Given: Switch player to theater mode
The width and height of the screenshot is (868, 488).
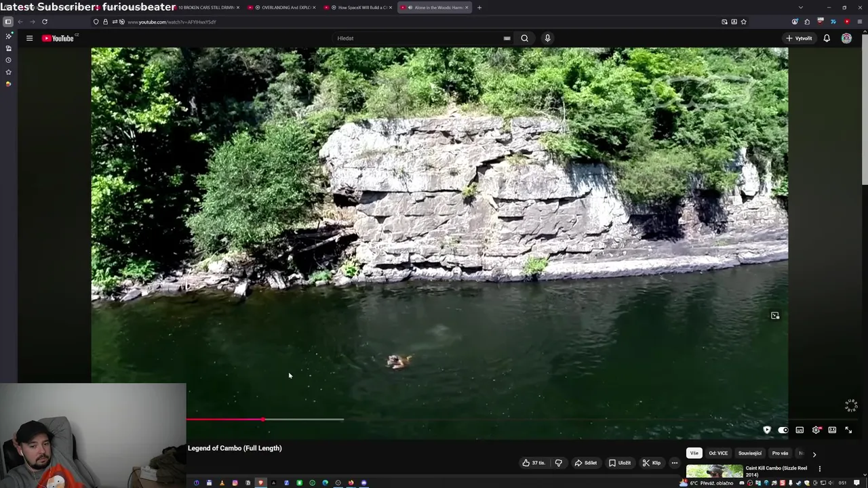Looking at the screenshot, I should coord(832,430).
